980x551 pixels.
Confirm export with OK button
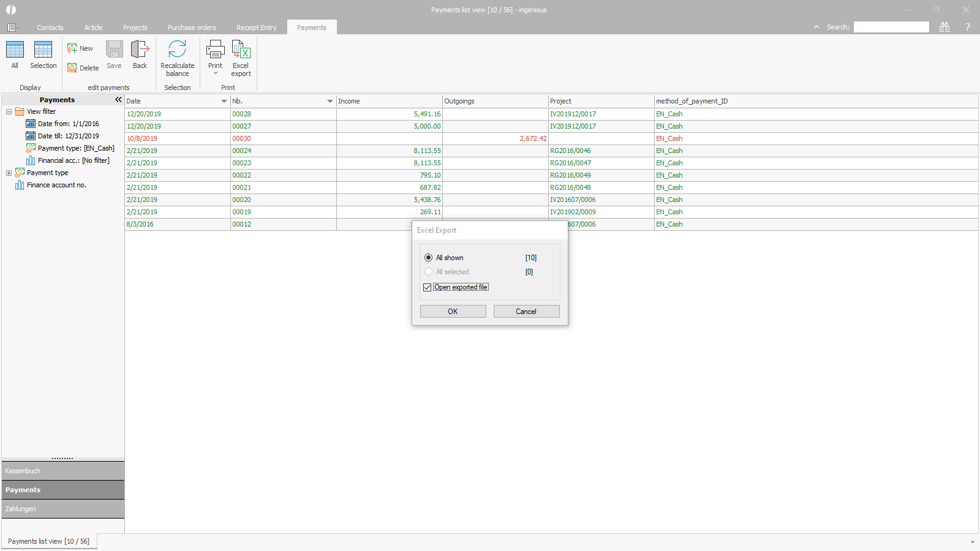(x=453, y=311)
